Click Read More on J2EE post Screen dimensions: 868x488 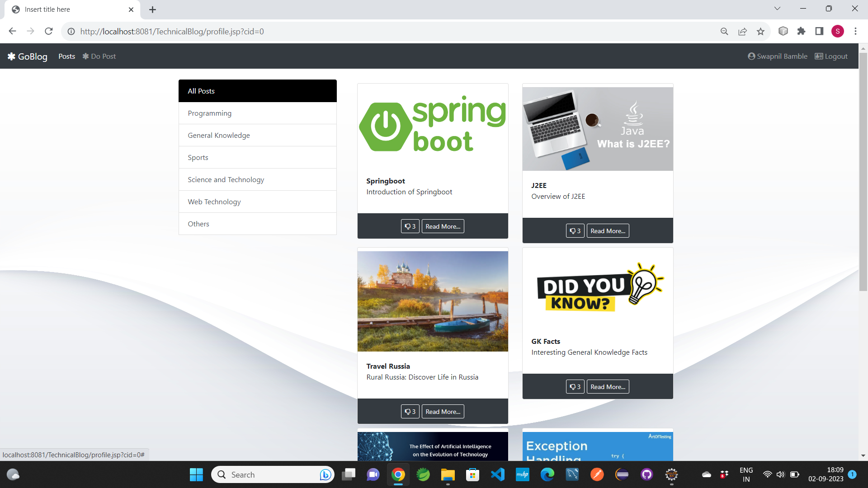coord(608,231)
